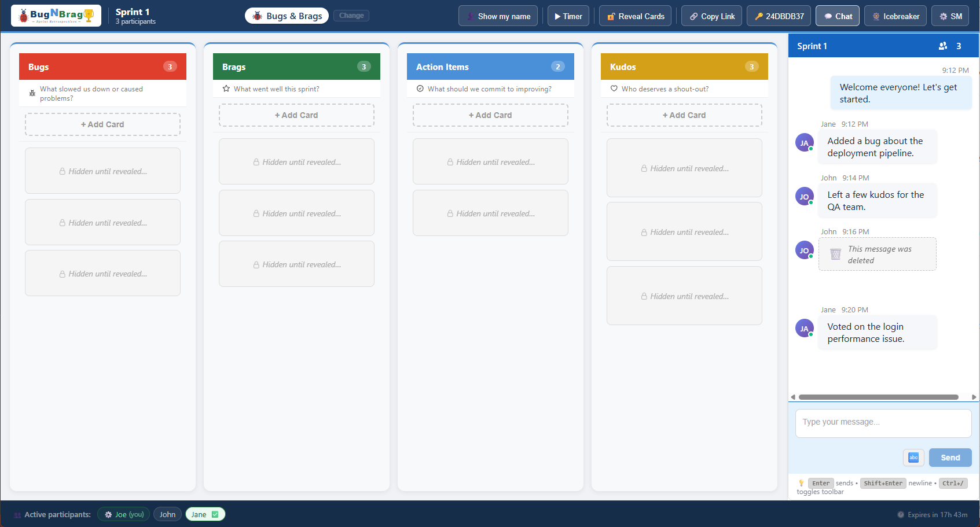Image resolution: width=980 pixels, height=527 pixels.
Task: Click the gear icon in the Joe (you) chip
Action: pos(108,514)
